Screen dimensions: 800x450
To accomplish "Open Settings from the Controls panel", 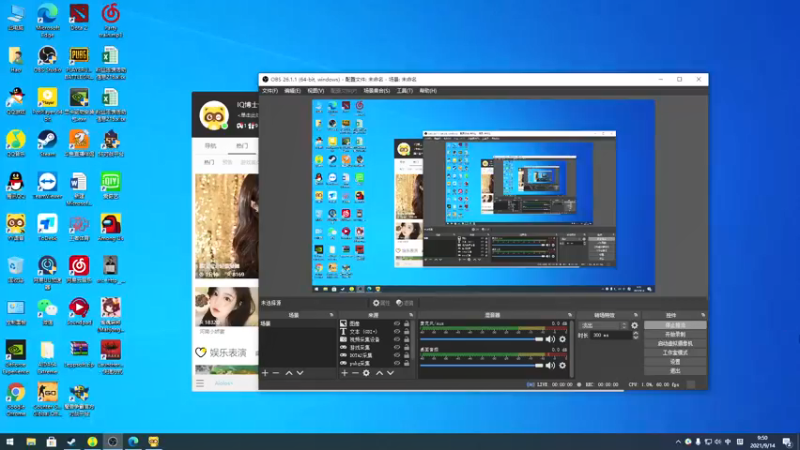I will point(675,362).
